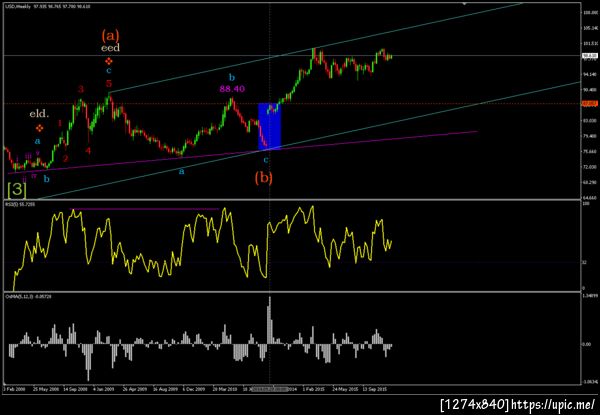The width and height of the screenshot is (600, 415).
Task: Select the purple "iii" sub-wave label
Action: coord(28,156)
